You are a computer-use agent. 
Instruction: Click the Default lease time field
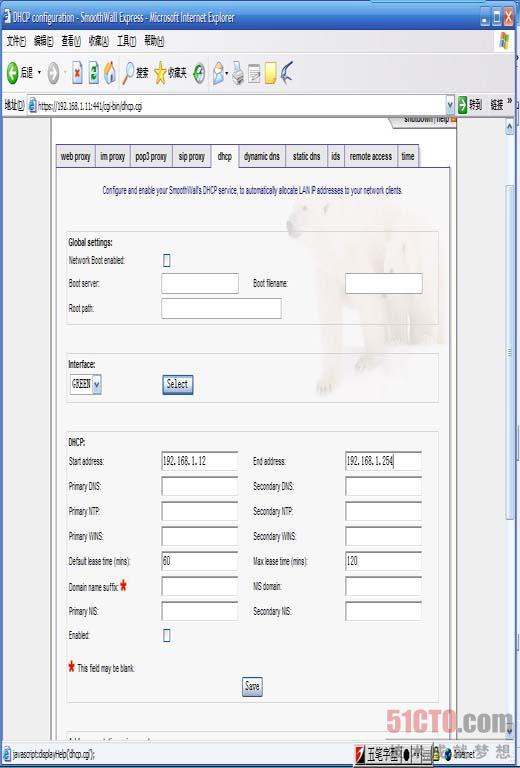click(x=200, y=561)
